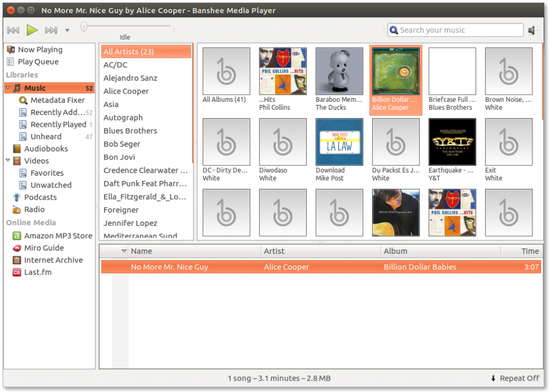Select the ...Hits Phil Collins album in first row

click(283, 71)
